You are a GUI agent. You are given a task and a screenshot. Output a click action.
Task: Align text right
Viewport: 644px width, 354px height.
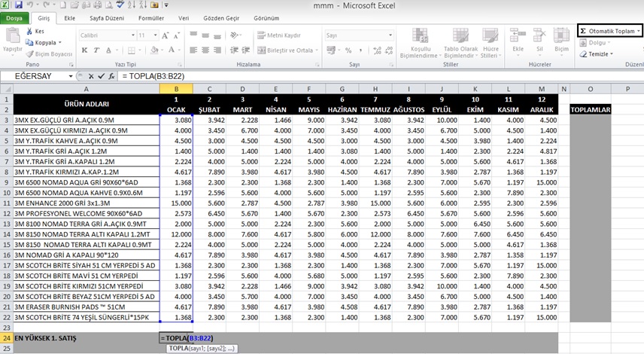pos(217,50)
